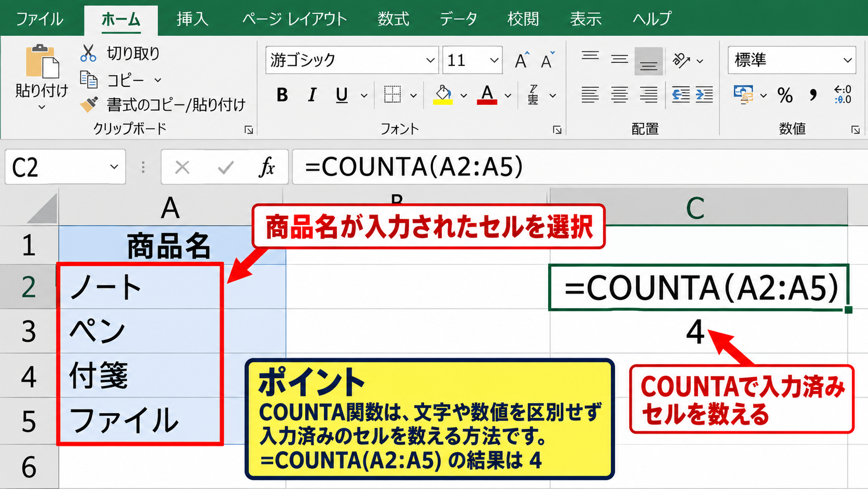This screenshot has height=489, width=868.
Task: Expand the paste options arrow
Action: (42, 107)
